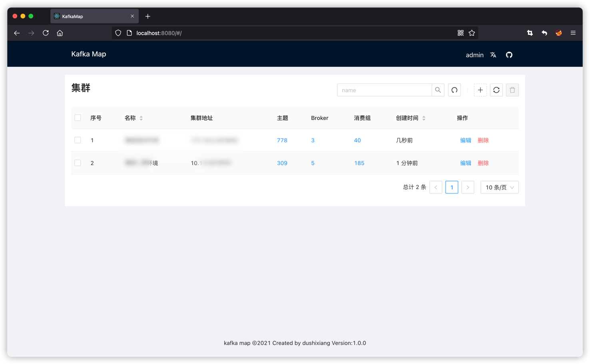Click the reset search icon next to magnifier
This screenshot has width=590, height=364.
click(454, 90)
